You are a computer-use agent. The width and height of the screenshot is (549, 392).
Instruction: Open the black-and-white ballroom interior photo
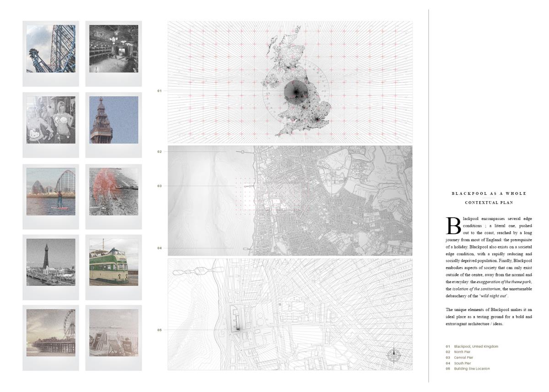[113, 49]
